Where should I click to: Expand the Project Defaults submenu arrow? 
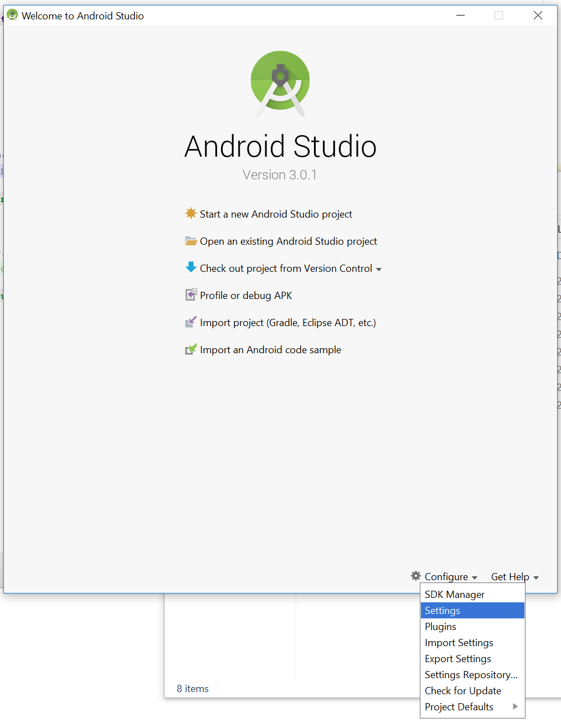516,706
